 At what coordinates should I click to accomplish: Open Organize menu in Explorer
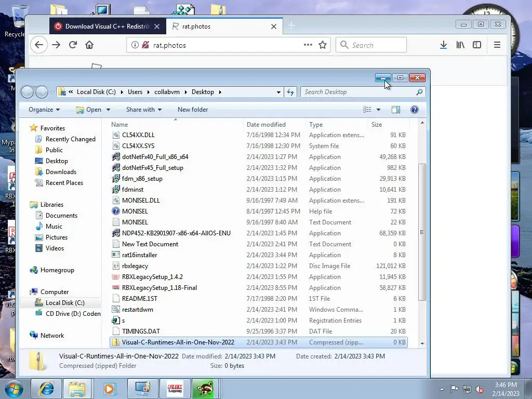tap(44, 110)
